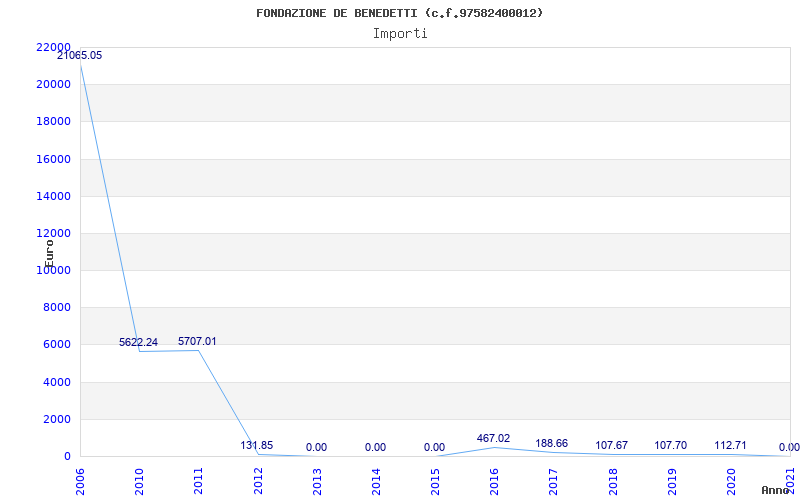The image size is (800, 500).
Task: Click the 2016 x-axis year label
Action: [x=494, y=481]
